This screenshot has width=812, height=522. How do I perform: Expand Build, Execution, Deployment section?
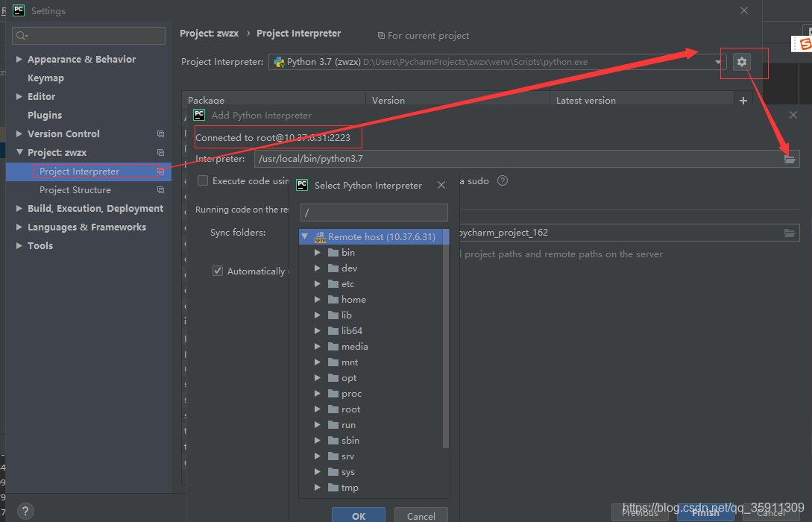click(x=19, y=209)
